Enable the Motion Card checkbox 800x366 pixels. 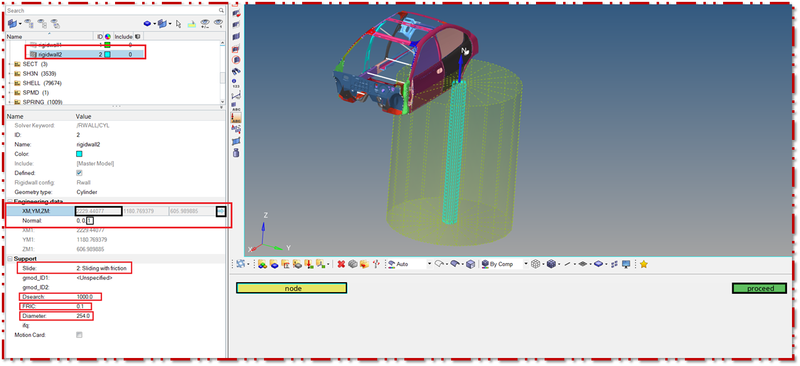pyautogui.click(x=79, y=335)
